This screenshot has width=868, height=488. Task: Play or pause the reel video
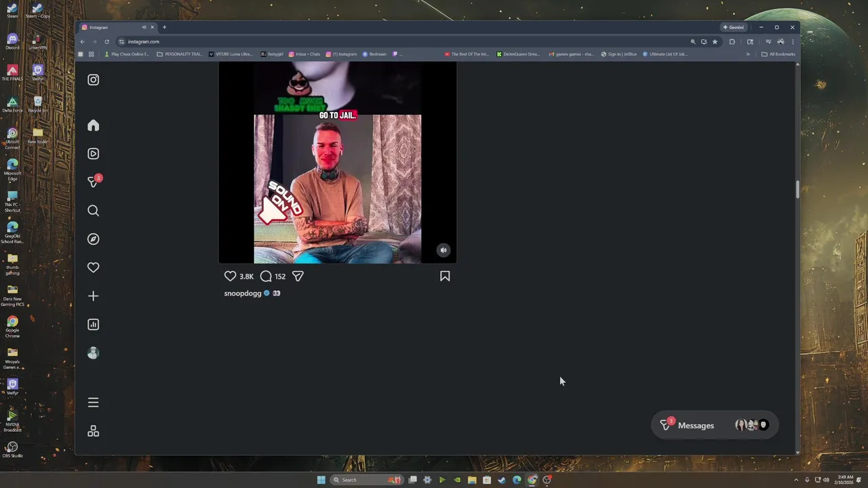pyautogui.click(x=338, y=163)
